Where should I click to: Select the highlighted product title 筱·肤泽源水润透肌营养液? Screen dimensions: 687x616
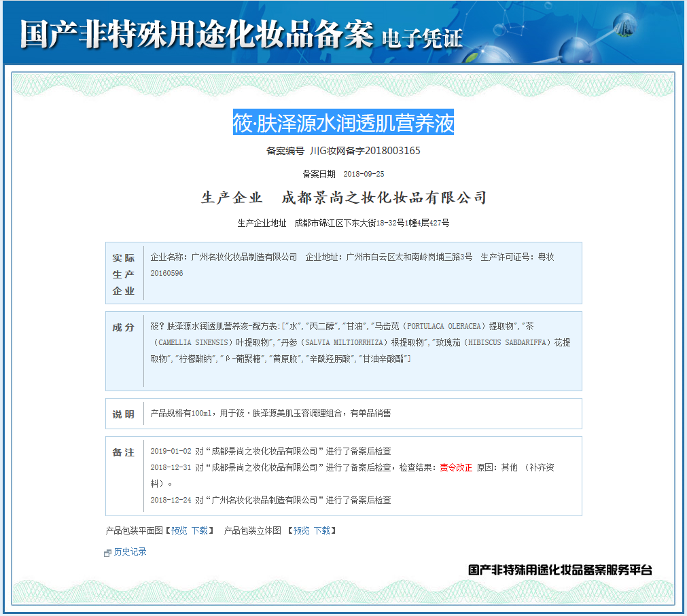point(343,122)
